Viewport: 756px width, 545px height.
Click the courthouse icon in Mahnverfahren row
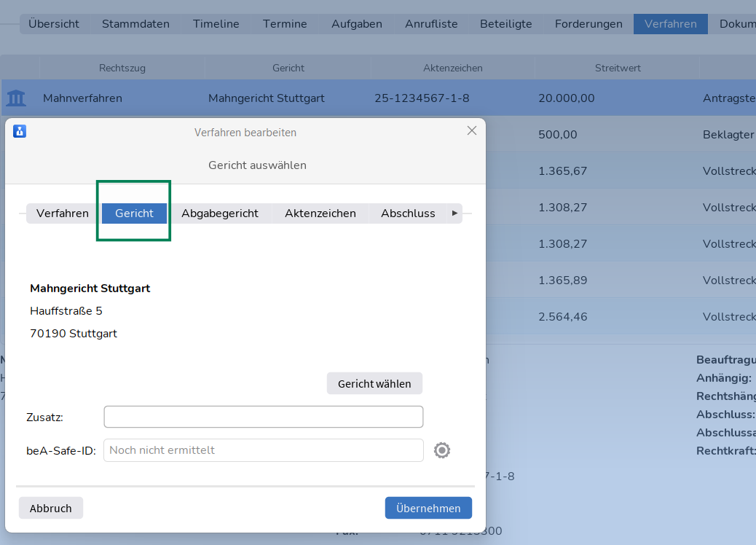point(16,98)
